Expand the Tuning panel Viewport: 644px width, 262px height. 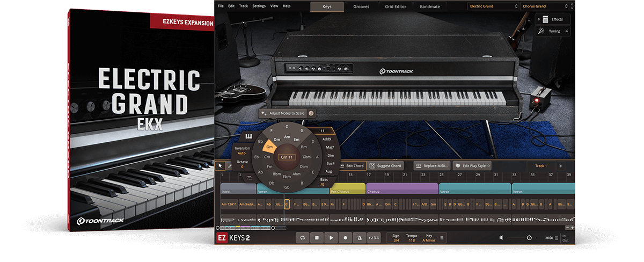coord(553,31)
